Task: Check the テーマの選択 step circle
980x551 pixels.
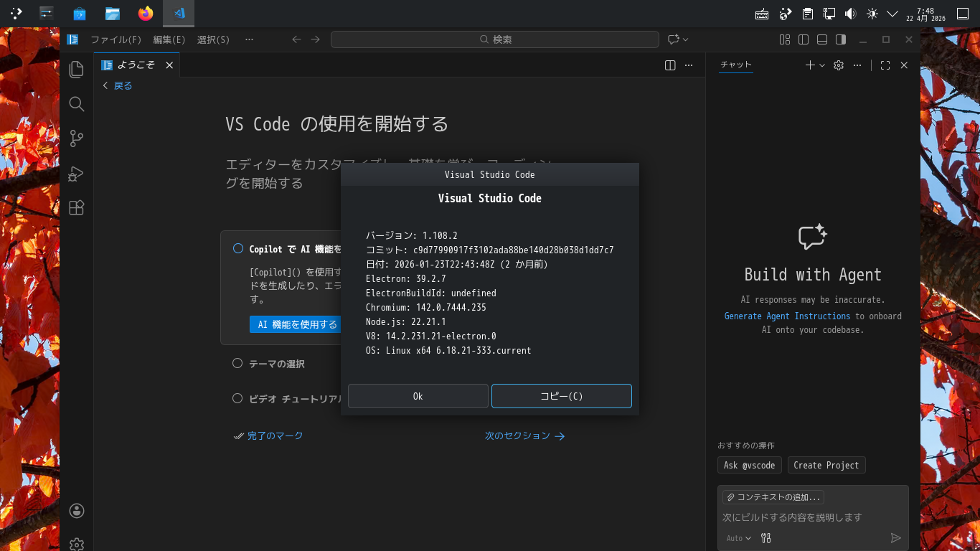Action: 237,363
